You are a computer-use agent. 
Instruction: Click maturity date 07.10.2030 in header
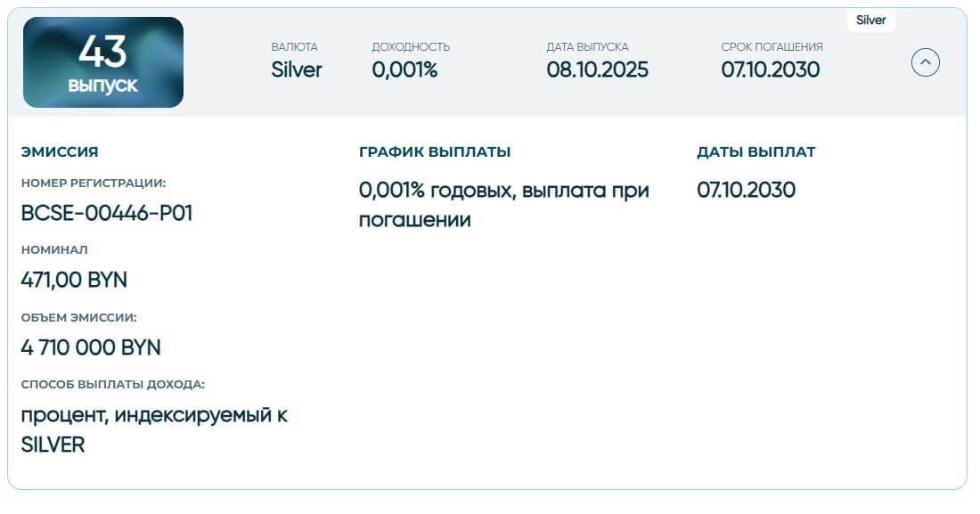click(771, 69)
